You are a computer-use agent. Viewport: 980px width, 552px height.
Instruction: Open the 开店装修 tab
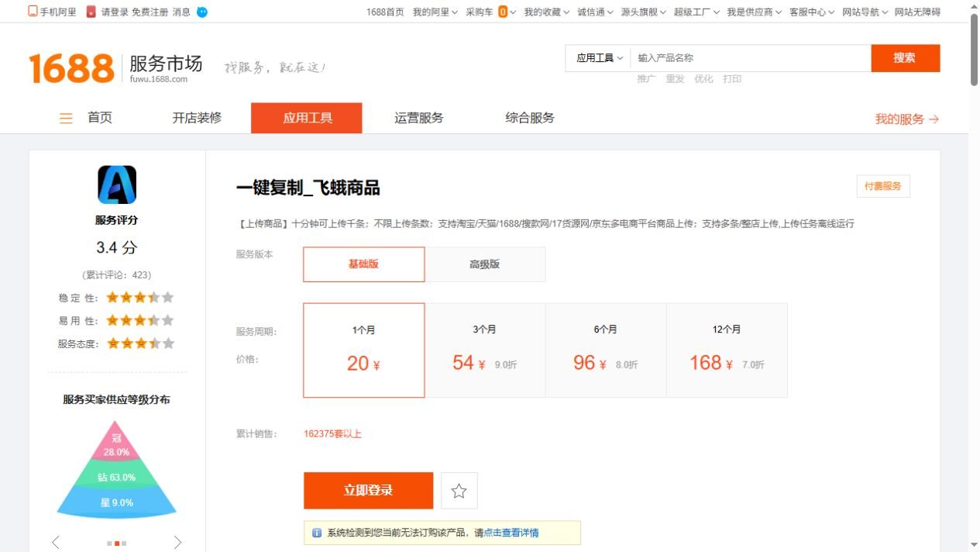(197, 118)
